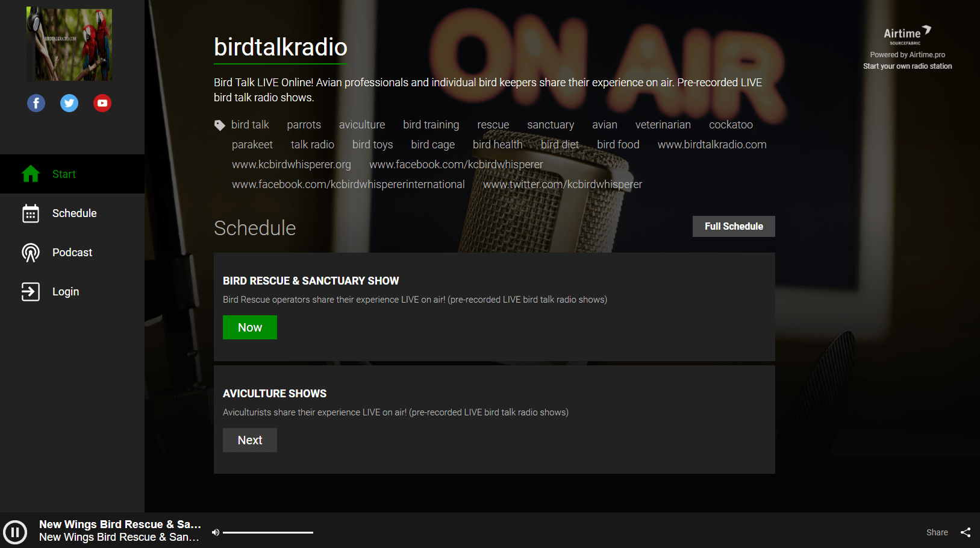This screenshot has height=548, width=980.
Task: Open the Schedule menu item
Action: 72,213
